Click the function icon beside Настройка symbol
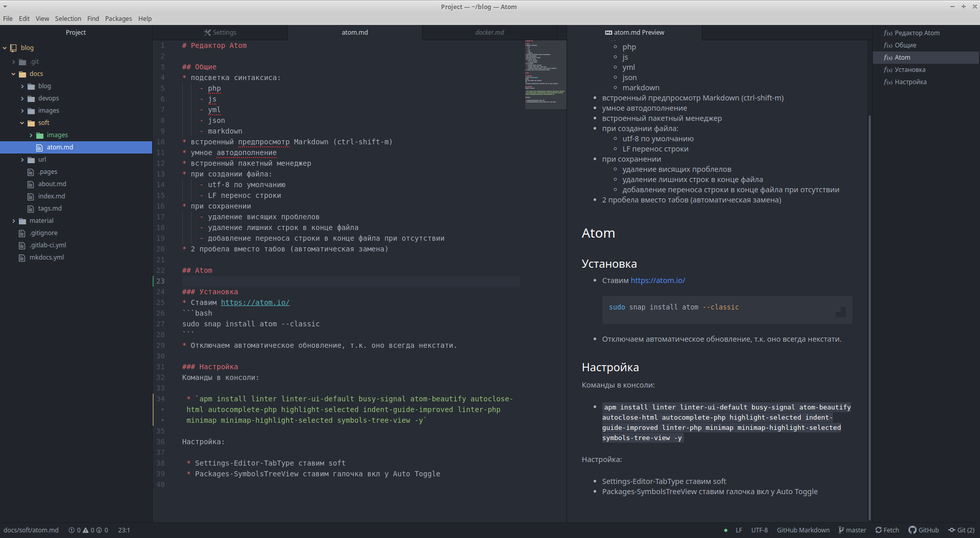This screenshot has width=980, height=538. 888,82
